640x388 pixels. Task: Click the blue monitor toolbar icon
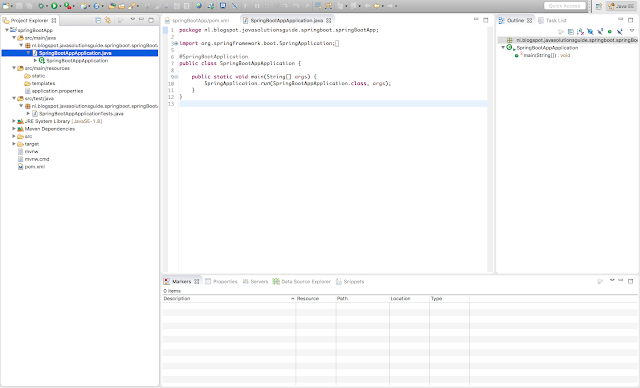pyautogui.click(x=223, y=6)
